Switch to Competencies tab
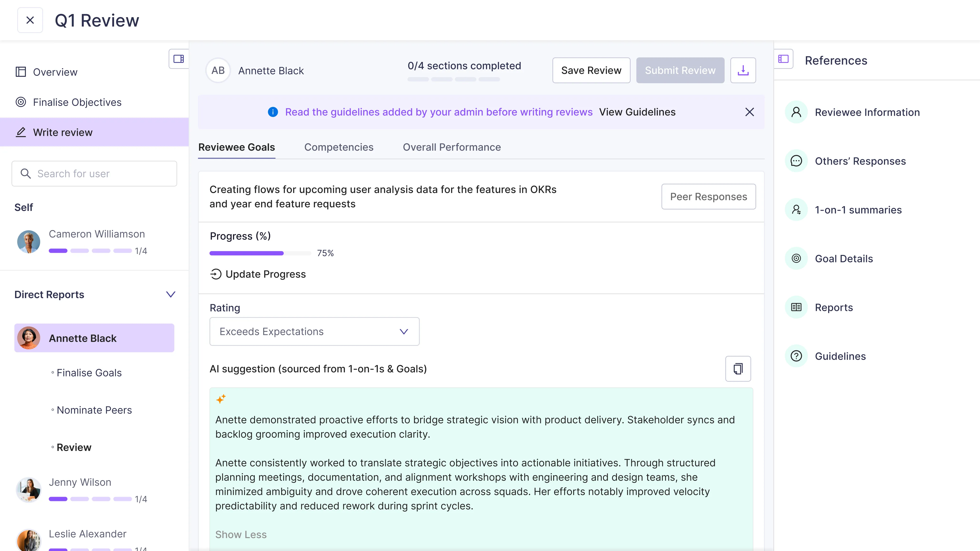Image resolution: width=980 pixels, height=551 pixels. (x=339, y=147)
